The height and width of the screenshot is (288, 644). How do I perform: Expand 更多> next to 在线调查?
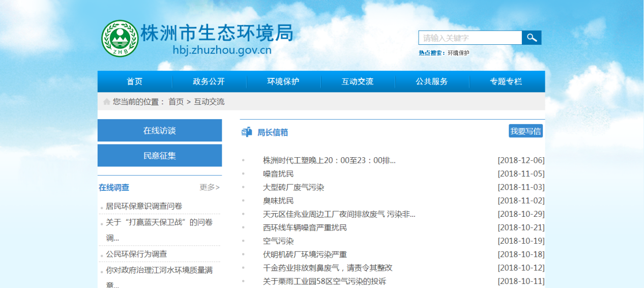(210, 187)
